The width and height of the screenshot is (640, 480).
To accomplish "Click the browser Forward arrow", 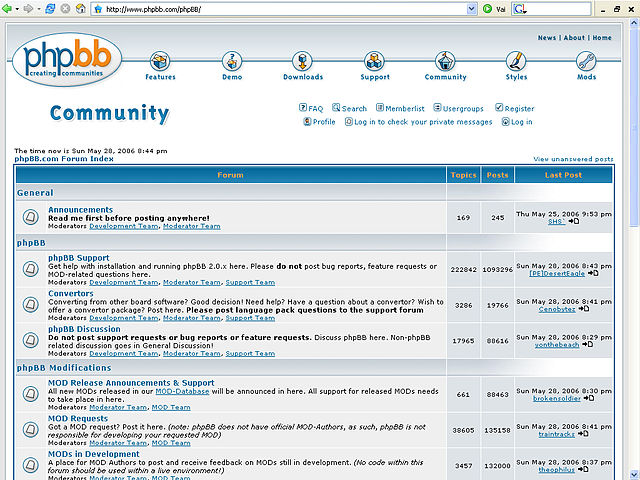I will click(28, 8).
